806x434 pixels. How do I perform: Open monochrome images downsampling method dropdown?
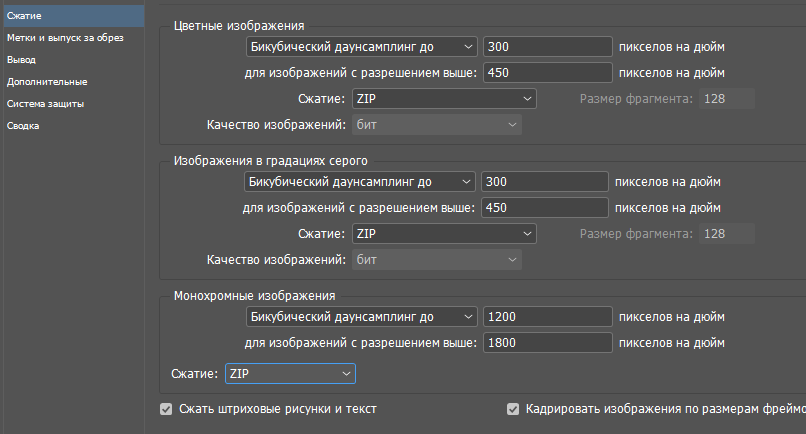(x=361, y=316)
